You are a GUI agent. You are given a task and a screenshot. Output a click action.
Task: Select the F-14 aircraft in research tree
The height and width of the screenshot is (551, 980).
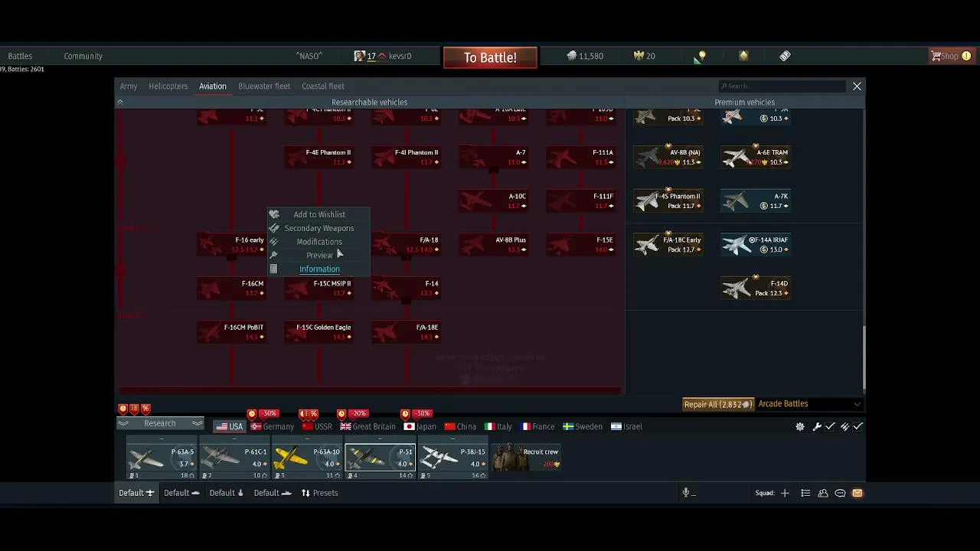[407, 288]
